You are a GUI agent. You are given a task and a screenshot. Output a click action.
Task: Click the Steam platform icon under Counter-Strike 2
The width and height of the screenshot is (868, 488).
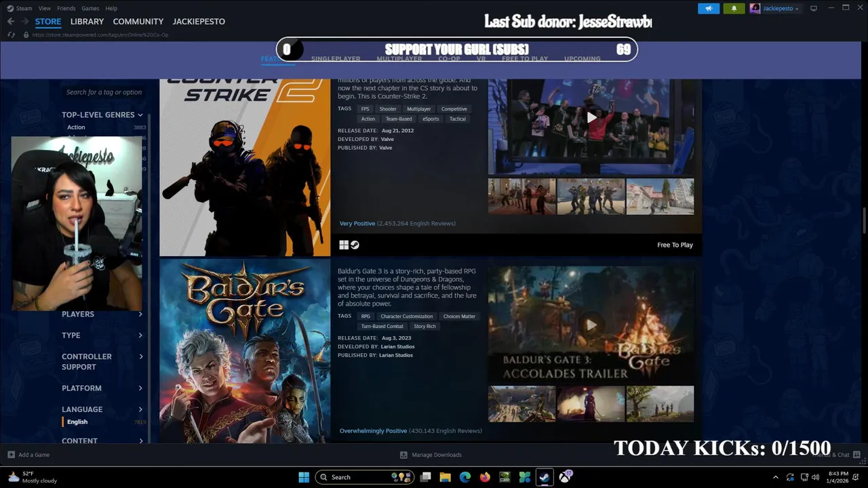tap(355, 245)
